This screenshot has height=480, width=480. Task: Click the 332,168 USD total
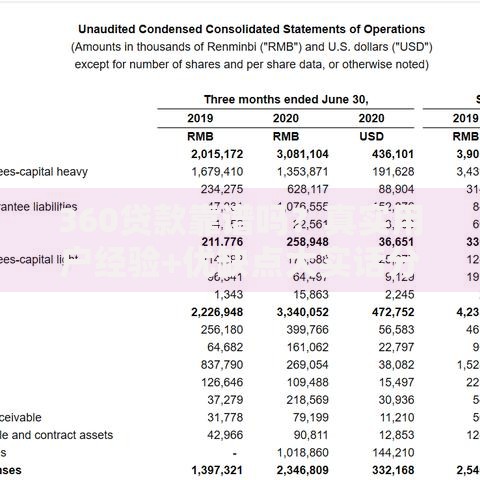(x=393, y=471)
